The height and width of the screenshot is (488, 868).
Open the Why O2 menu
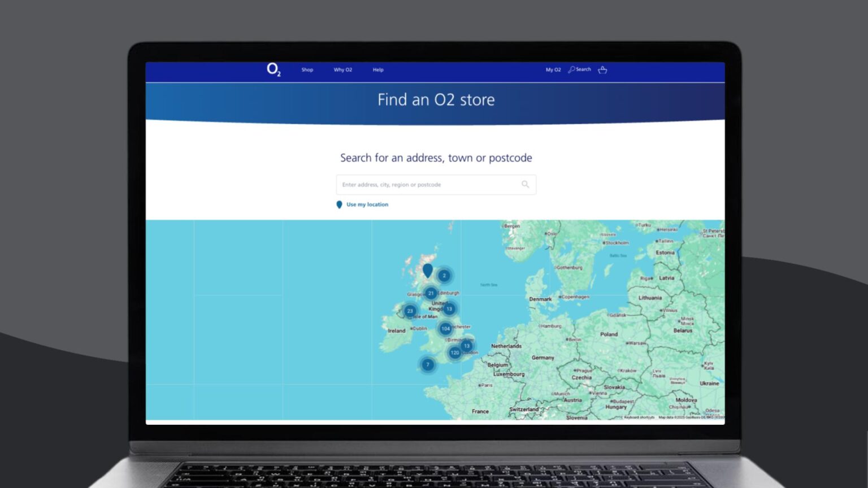coord(343,70)
